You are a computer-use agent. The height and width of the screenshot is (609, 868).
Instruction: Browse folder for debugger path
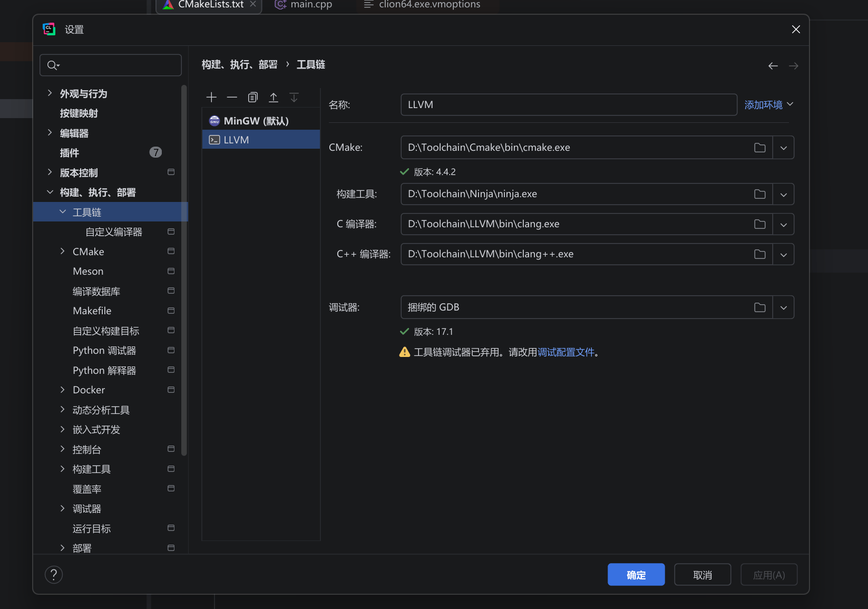tap(759, 307)
